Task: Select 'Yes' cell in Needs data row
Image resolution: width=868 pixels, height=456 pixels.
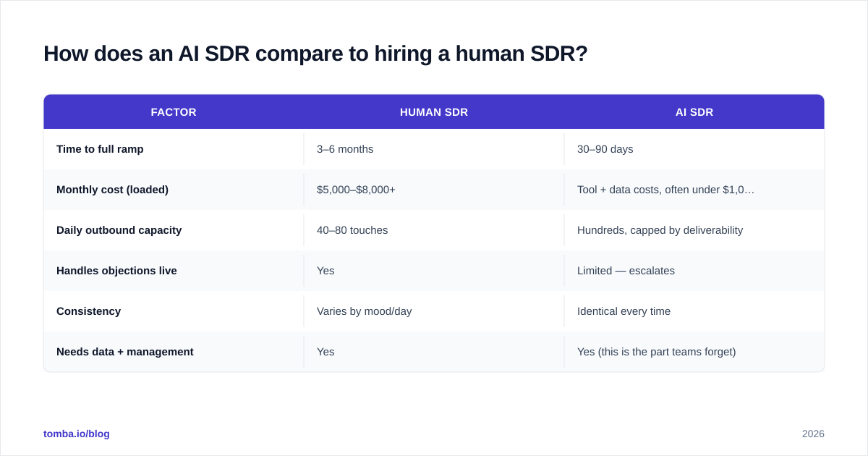Action: pos(434,352)
